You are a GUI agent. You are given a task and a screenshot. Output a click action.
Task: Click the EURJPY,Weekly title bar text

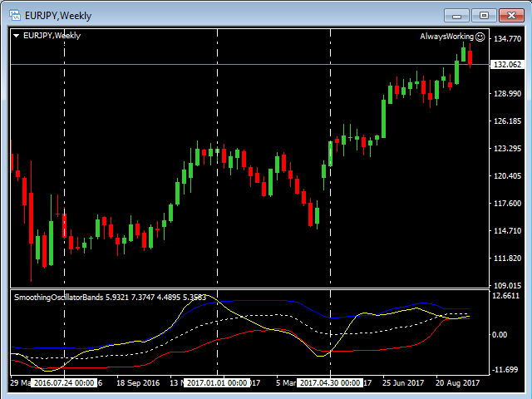(58, 15)
